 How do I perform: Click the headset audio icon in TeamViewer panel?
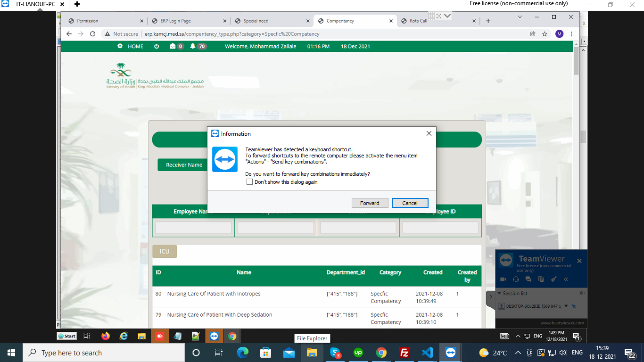coord(516,280)
